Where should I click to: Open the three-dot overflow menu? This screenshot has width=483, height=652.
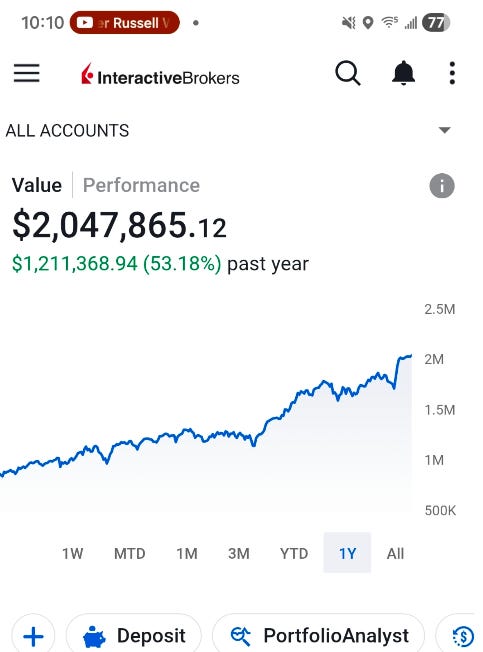452,73
